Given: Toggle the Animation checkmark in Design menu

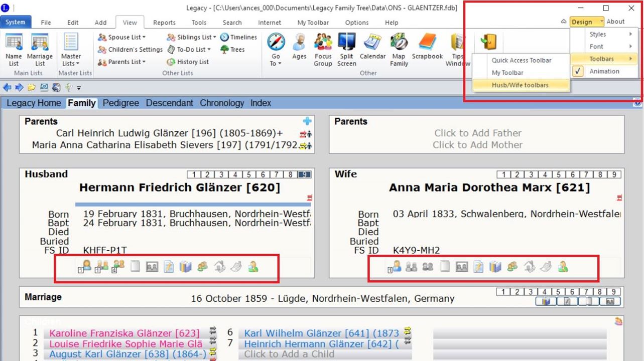Looking at the screenshot, I should pos(579,71).
